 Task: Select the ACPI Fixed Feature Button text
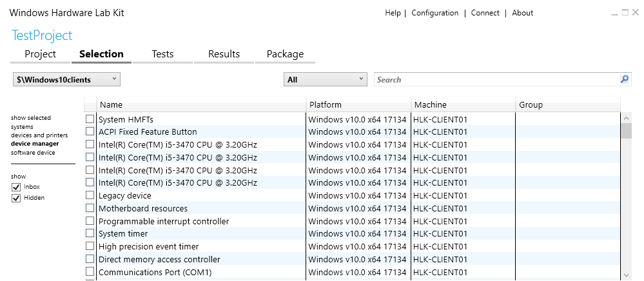coord(148,132)
